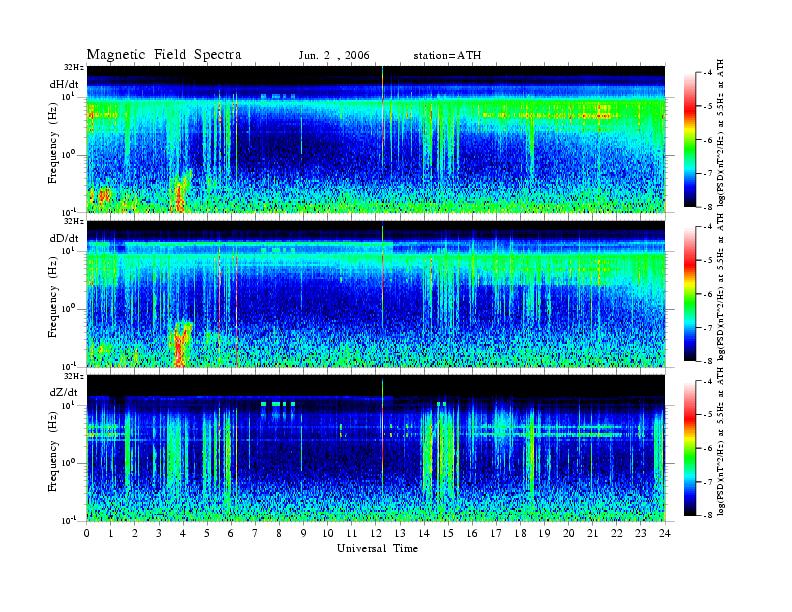This screenshot has width=792, height=612.
Task: Select the dD/dt spectrogram plot area
Action: coord(376,293)
